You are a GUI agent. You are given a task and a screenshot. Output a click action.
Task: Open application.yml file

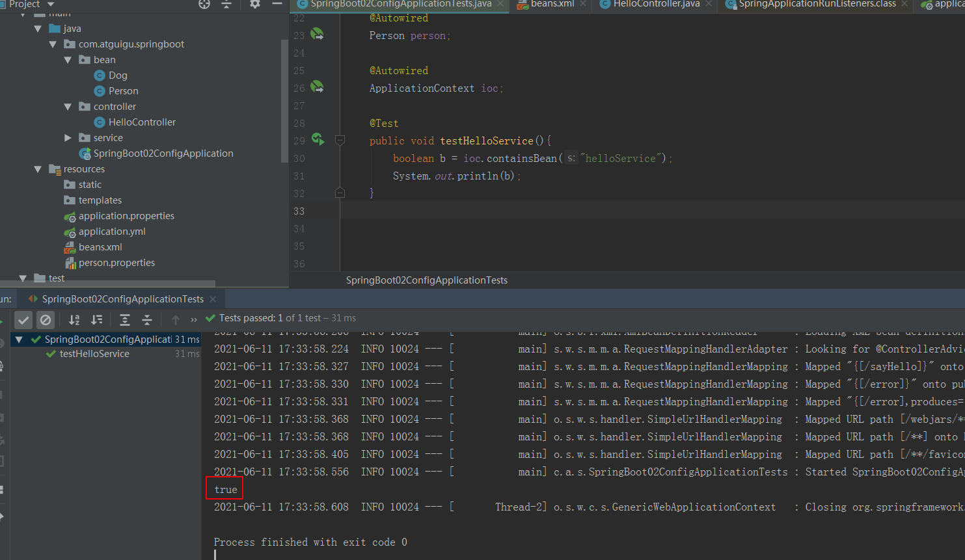(112, 232)
